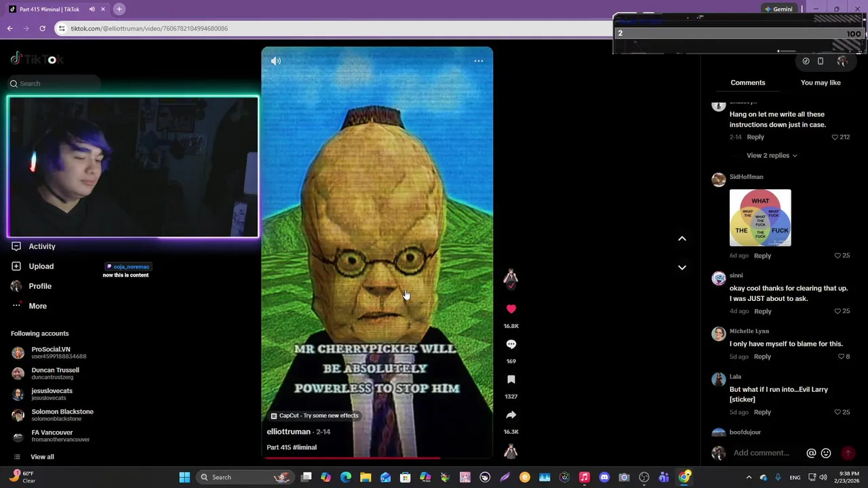Like sinni's comment with the heart
Image resolution: width=868 pixels, height=488 pixels.
coord(837,311)
